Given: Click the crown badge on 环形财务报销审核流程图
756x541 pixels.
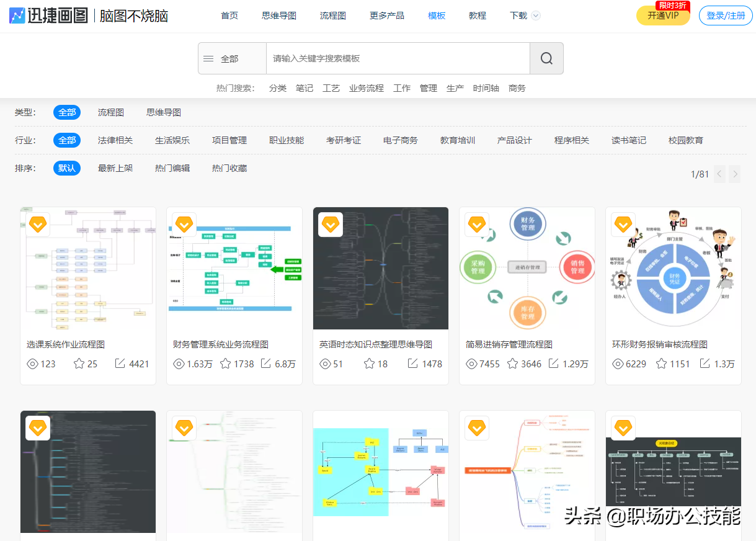Looking at the screenshot, I should point(623,225).
